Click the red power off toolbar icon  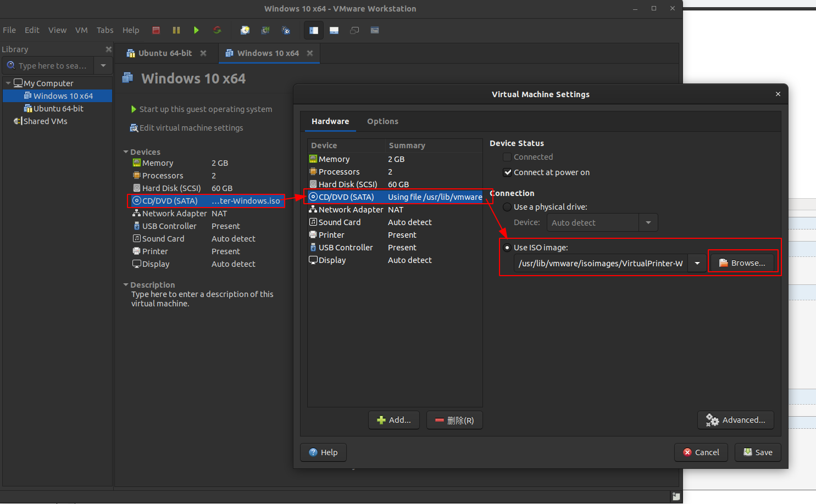156,30
